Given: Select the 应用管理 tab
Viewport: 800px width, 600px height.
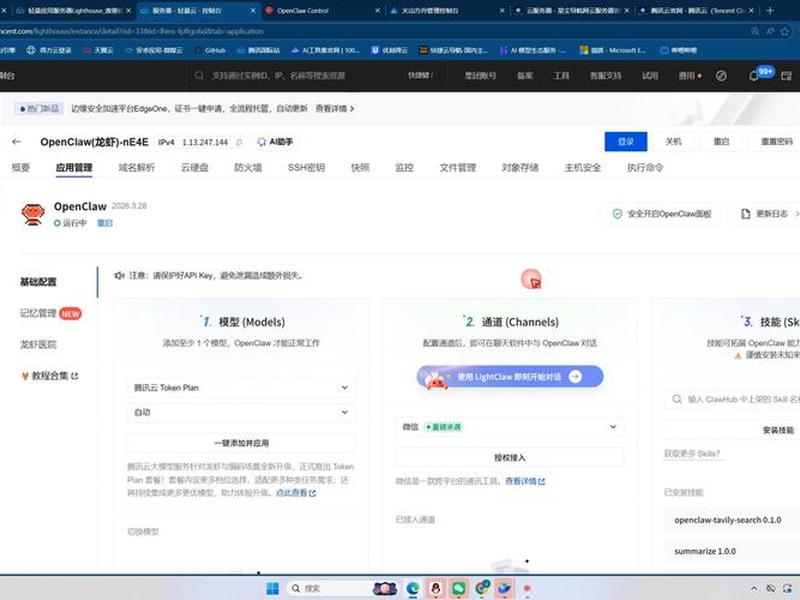Looking at the screenshot, I should pyautogui.click(x=74, y=167).
